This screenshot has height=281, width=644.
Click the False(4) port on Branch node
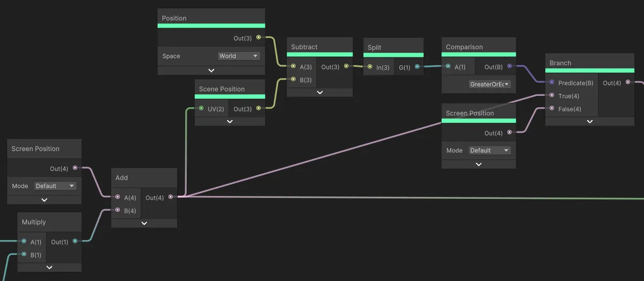click(x=551, y=108)
